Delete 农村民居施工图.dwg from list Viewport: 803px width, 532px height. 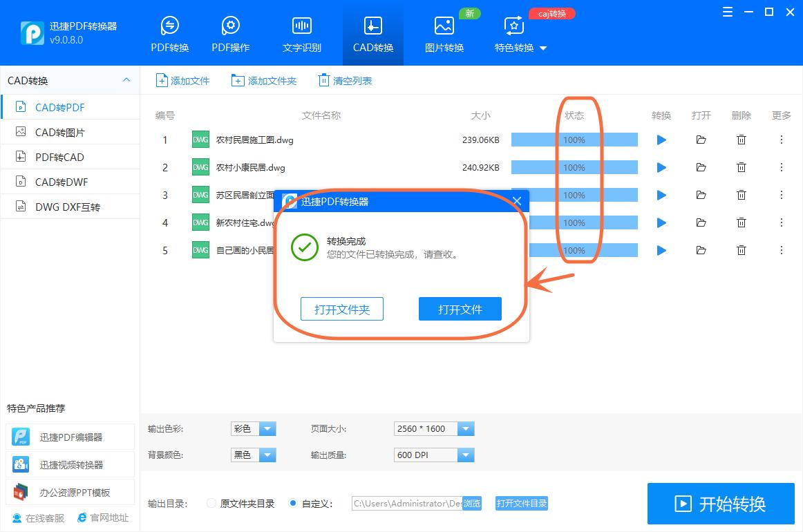[x=741, y=140]
